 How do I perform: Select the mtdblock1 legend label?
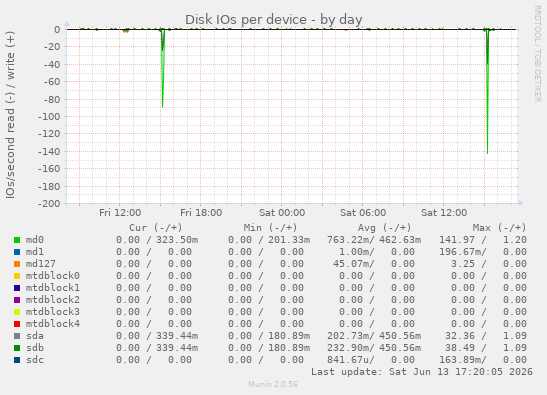pyautogui.click(x=53, y=288)
